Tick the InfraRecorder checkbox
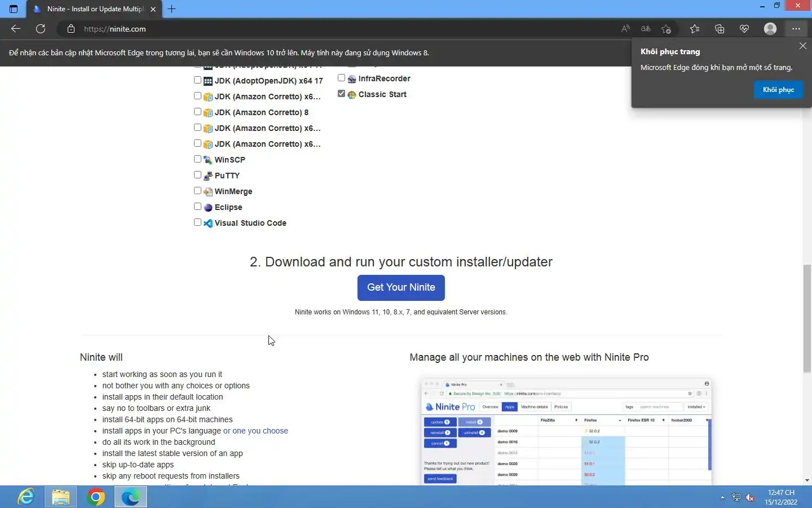Viewport: 812px width, 508px height. pos(341,78)
